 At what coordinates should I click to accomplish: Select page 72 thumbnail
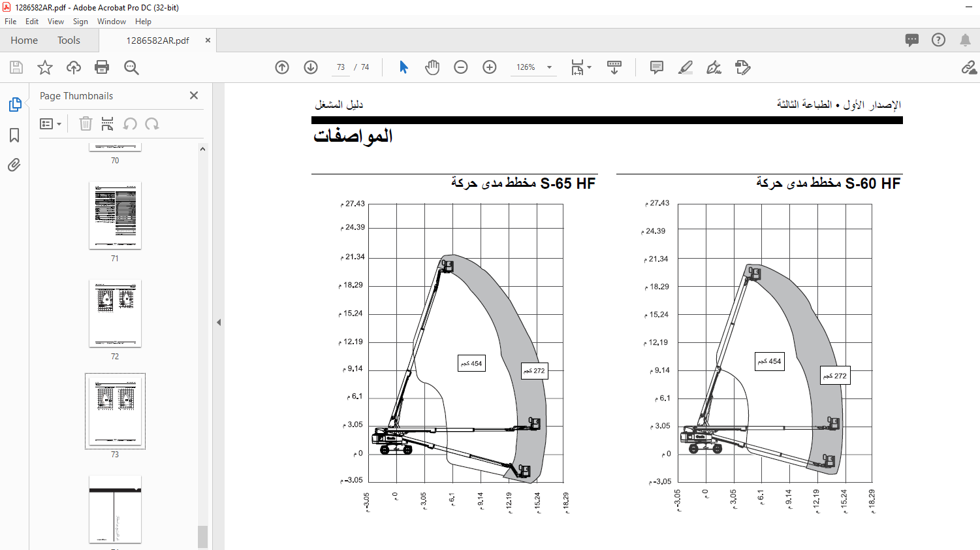(x=115, y=314)
